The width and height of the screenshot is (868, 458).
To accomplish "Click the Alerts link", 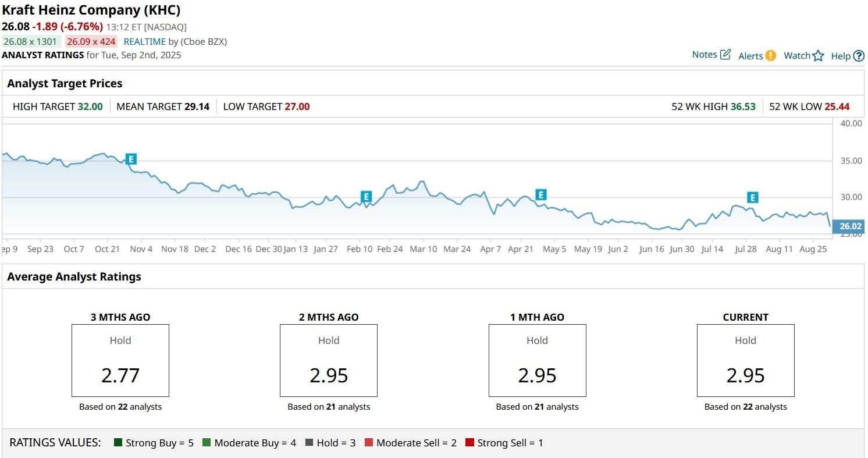I will (x=750, y=56).
